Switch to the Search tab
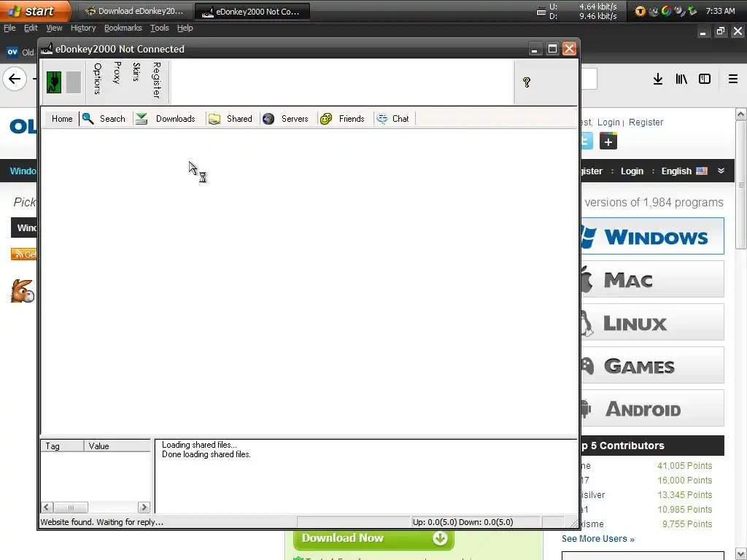The image size is (747, 560). coord(112,119)
